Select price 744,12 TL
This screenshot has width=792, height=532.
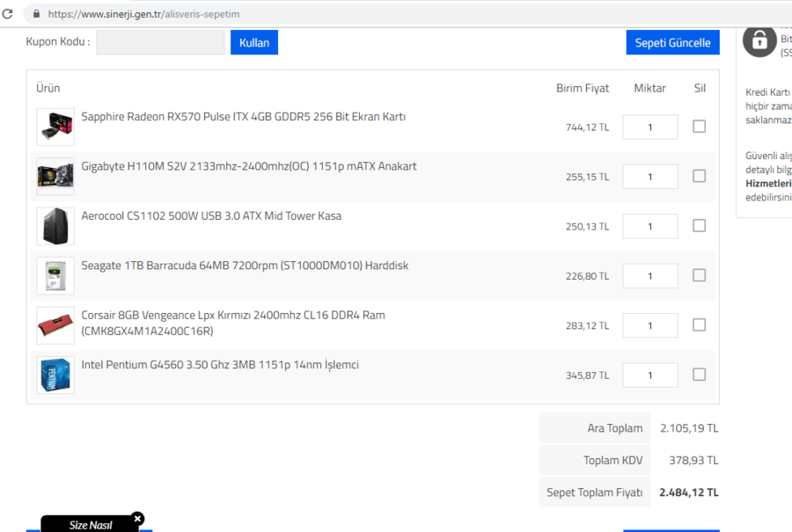click(x=588, y=128)
